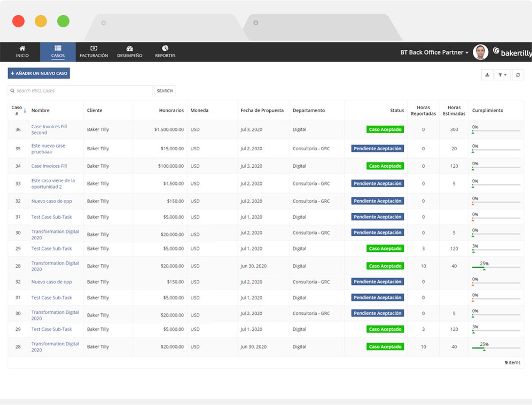Open BT Back Office Partner dropdown

pos(434,52)
